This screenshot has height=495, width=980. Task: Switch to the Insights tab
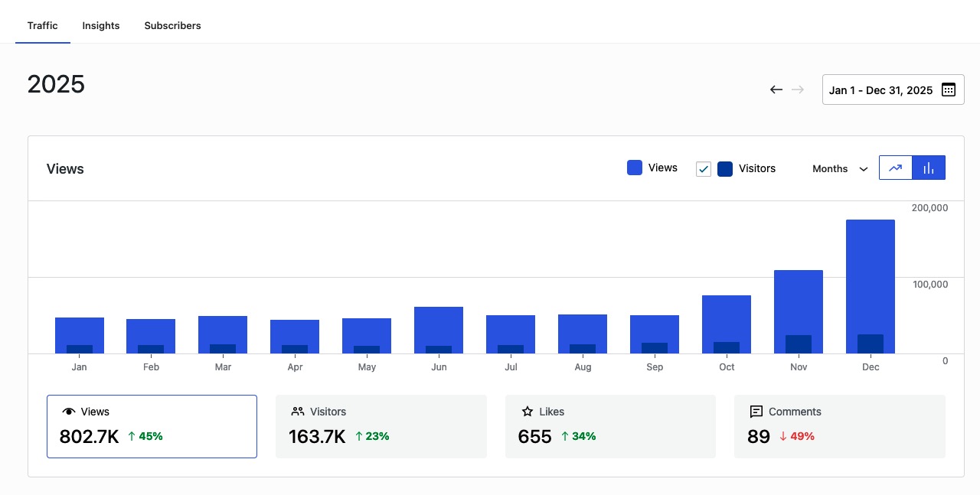pos(101,25)
